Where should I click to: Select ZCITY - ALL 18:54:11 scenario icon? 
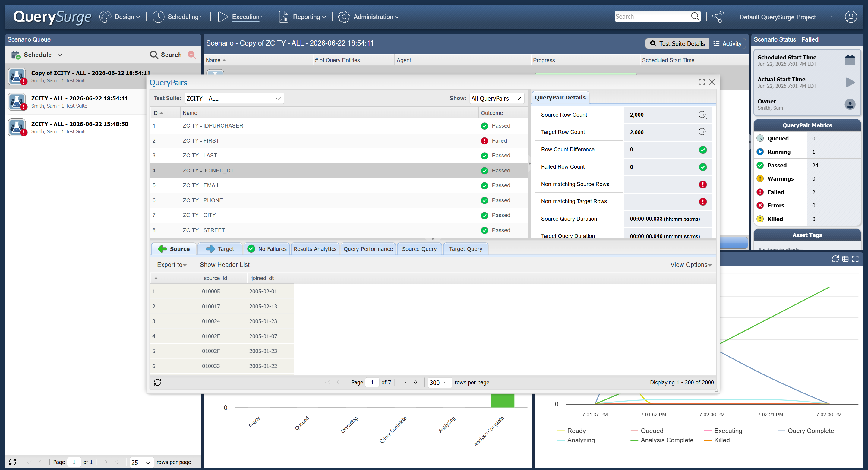coord(17,102)
